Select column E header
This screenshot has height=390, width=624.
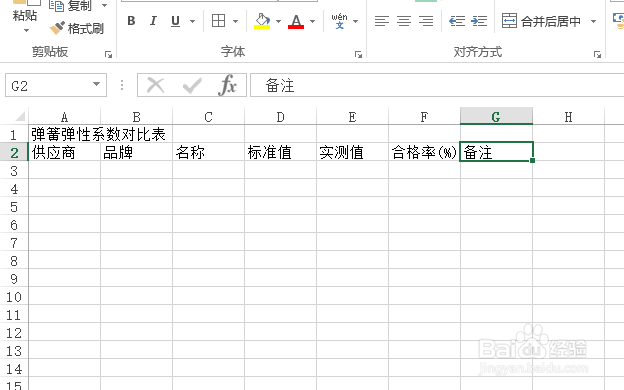(353, 117)
